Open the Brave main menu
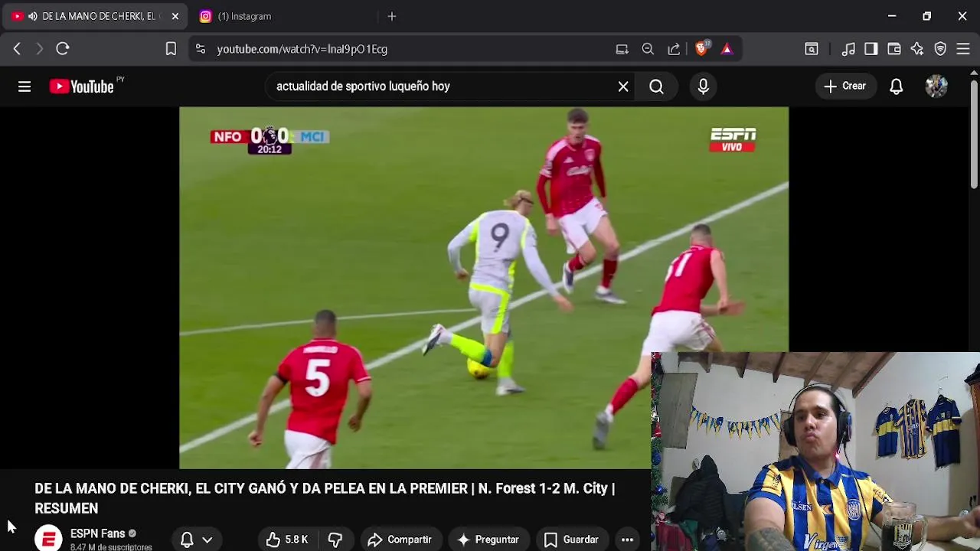980x551 pixels. click(x=963, y=49)
